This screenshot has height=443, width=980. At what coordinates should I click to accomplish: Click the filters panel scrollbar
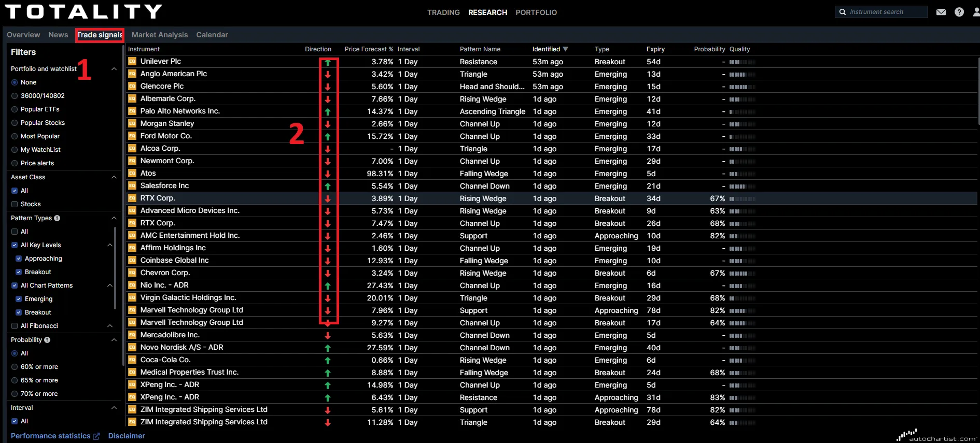coord(123,205)
